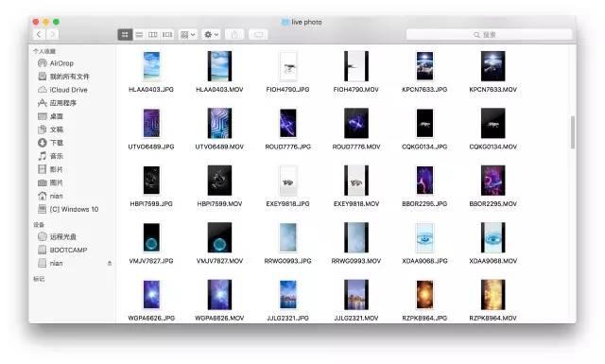Switch to cover flow view
Screen dimensions: 605x364
(167, 35)
